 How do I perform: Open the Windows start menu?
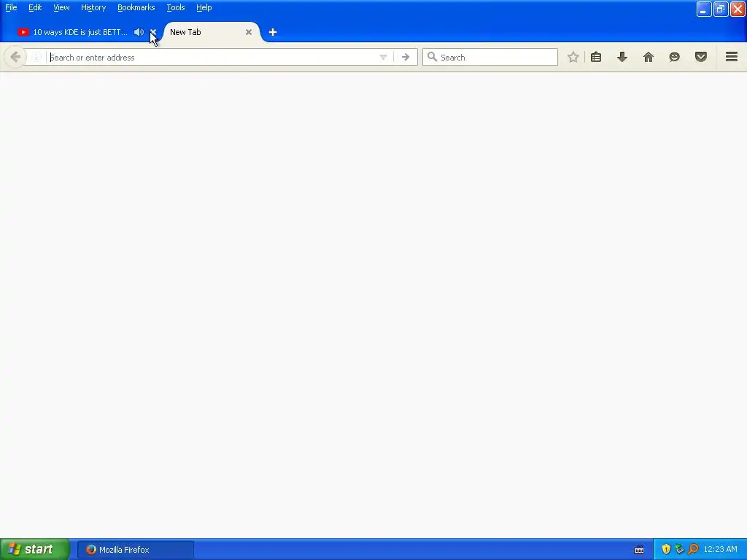(x=35, y=550)
